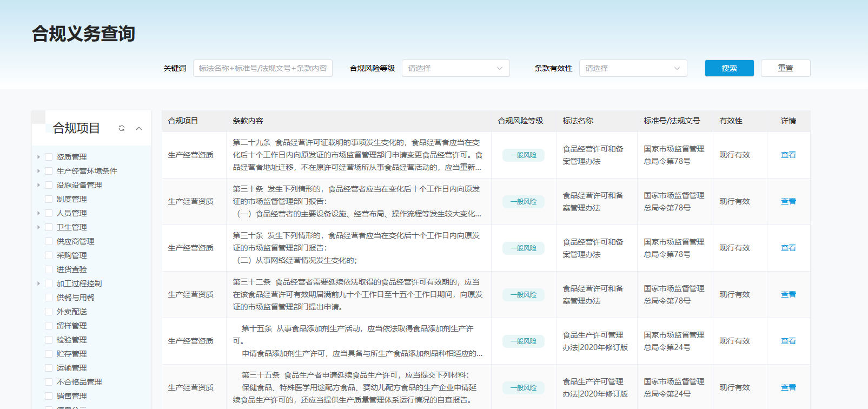Enable the 留样管理 checkbox
The height and width of the screenshot is (409, 868).
pyautogui.click(x=49, y=326)
